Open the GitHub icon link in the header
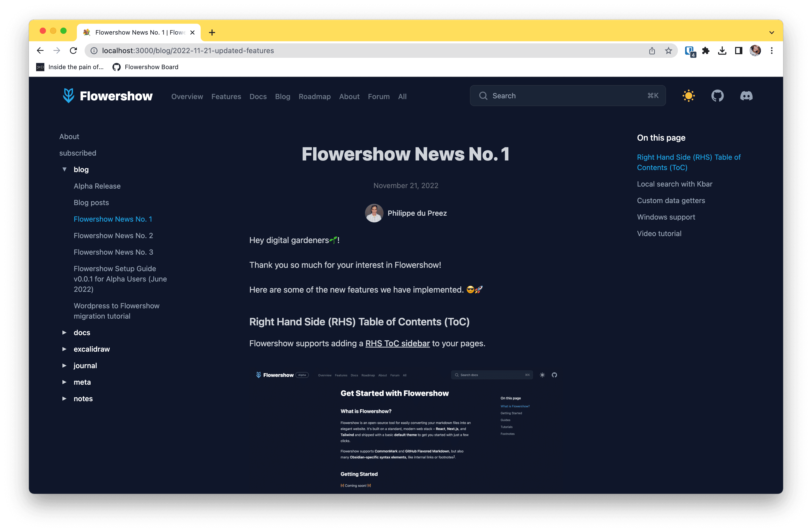The image size is (812, 532). (717, 96)
